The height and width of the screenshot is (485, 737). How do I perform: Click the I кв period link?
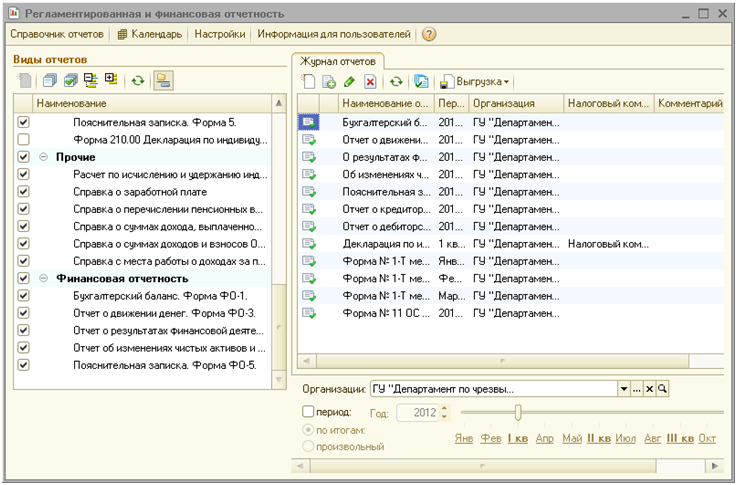[x=517, y=439]
